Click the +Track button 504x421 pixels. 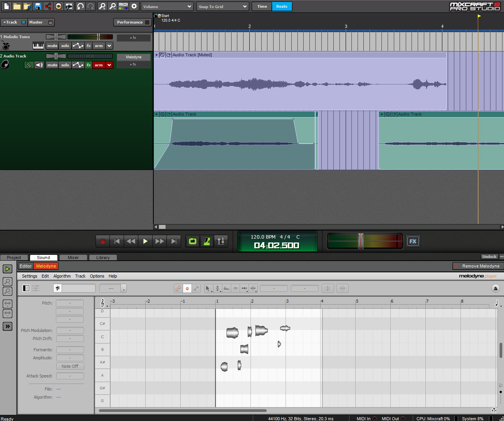(x=13, y=22)
